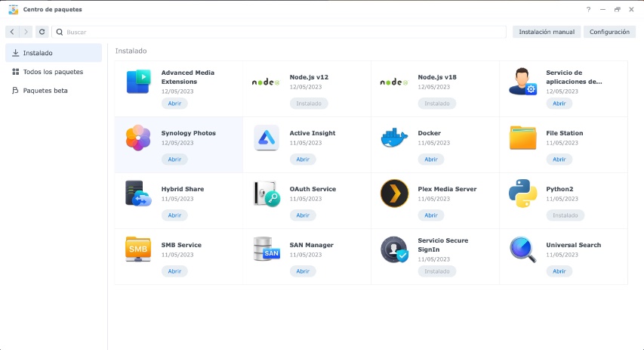Click the OAuth Service safe icon

tap(267, 194)
